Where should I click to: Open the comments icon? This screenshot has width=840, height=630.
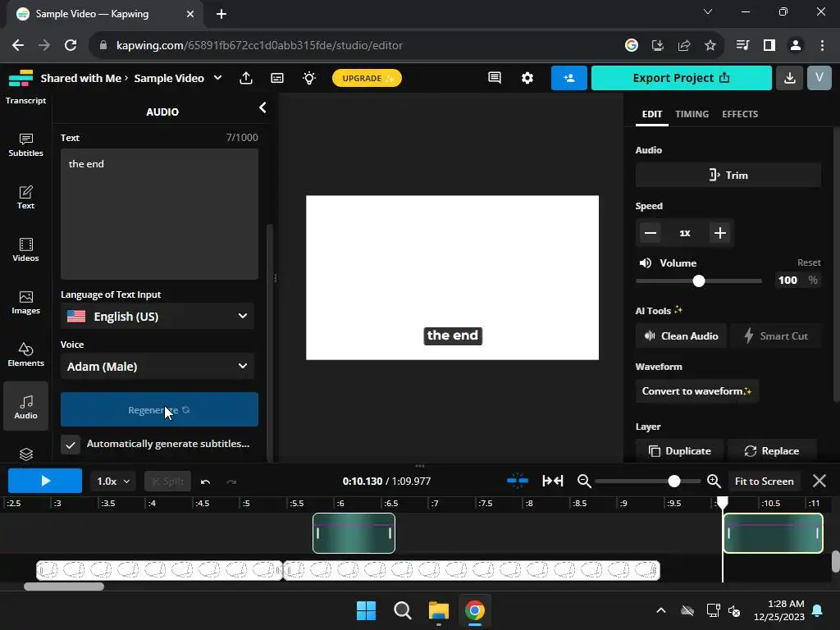495,78
